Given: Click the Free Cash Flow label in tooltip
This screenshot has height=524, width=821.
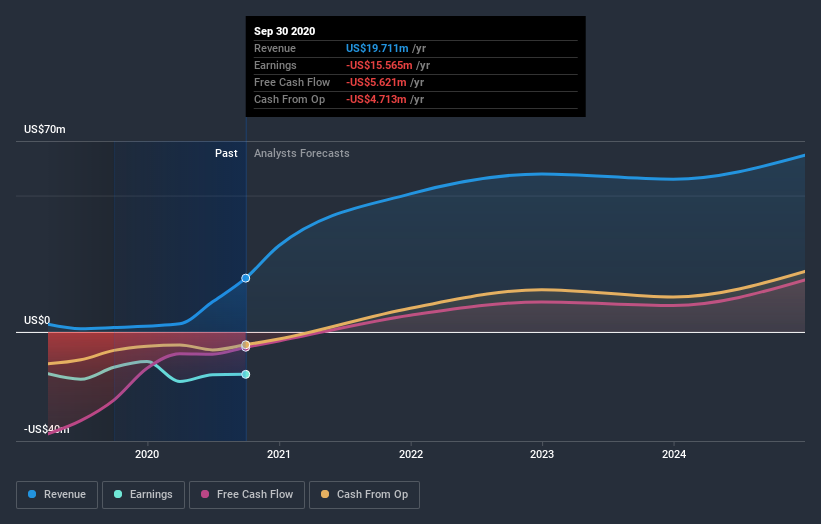Looking at the screenshot, I should click(x=292, y=82).
